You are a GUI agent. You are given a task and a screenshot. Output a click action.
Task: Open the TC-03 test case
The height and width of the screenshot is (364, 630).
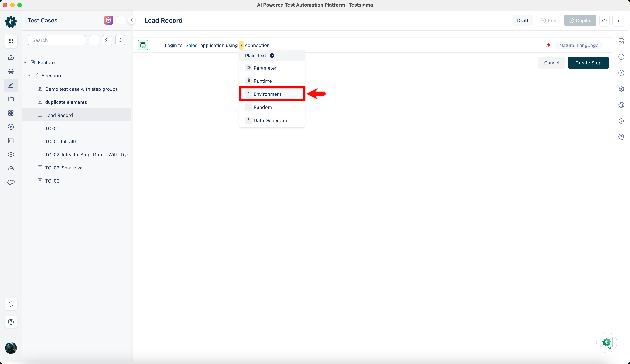[52, 181]
